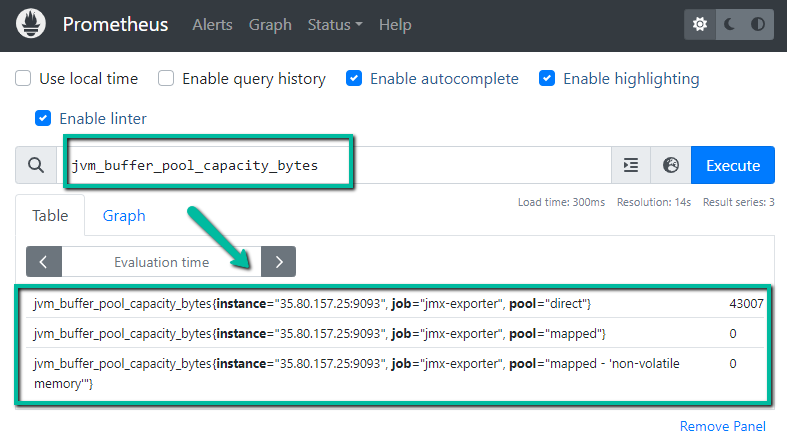Viewport: 787px width, 448px height.
Task: Switch to the Graph tab
Action: point(124,215)
